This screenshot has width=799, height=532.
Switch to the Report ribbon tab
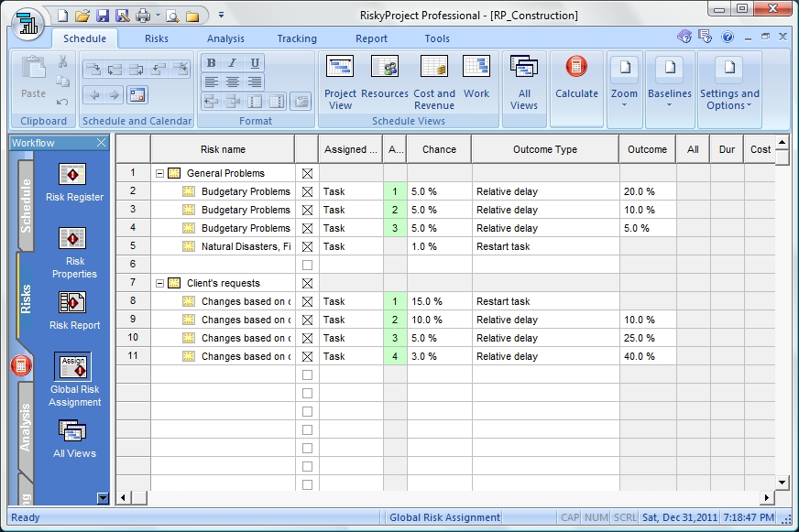pyautogui.click(x=371, y=38)
